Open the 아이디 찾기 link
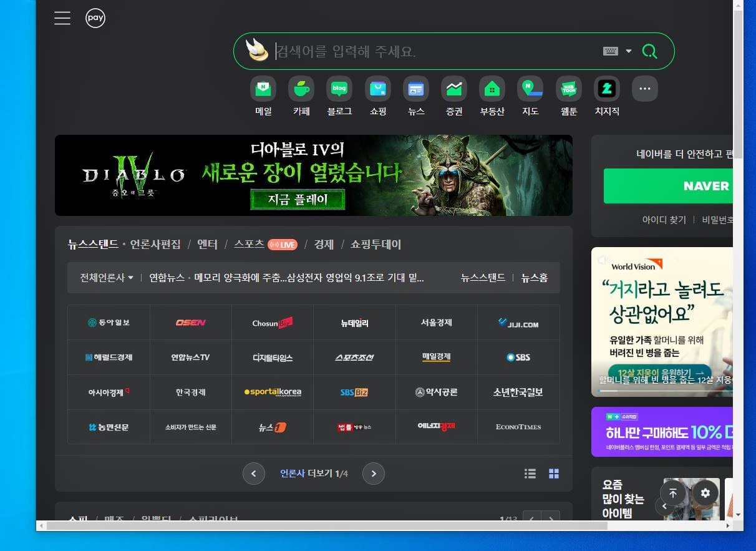Image resolution: width=756 pixels, height=551 pixels. coord(664,220)
